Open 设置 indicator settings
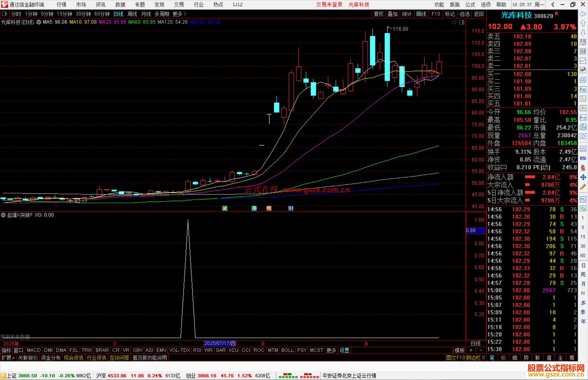588x380 pixels. click(344, 350)
